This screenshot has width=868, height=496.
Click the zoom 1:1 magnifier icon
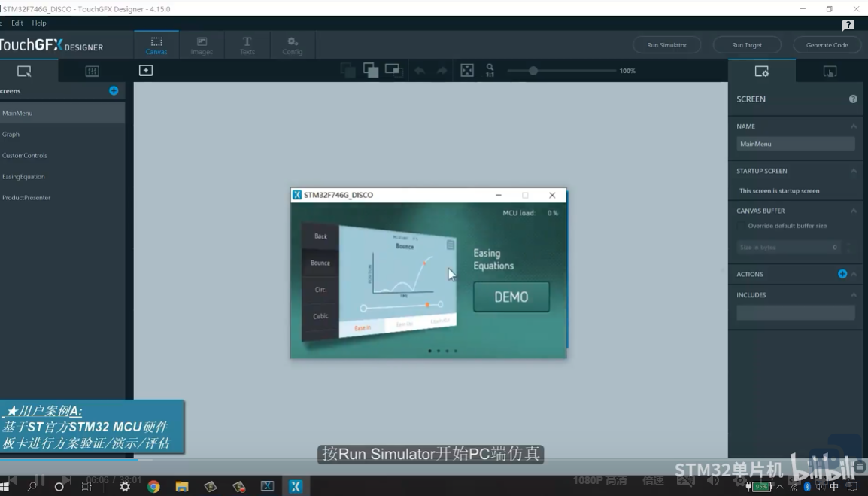tap(490, 71)
